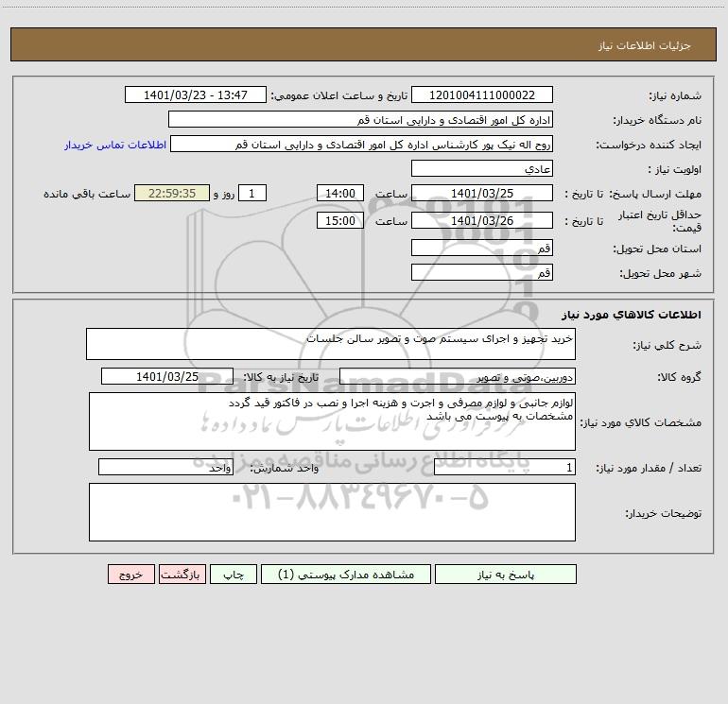728x704 pixels.
Task: Click the deadline time 14:00 field
Action: (x=339, y=193)
